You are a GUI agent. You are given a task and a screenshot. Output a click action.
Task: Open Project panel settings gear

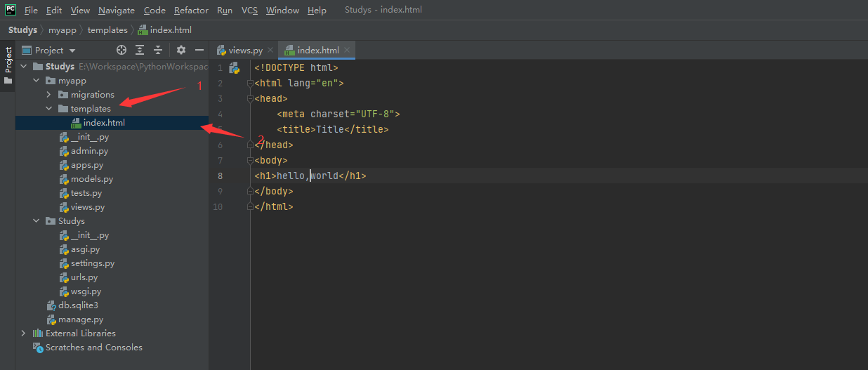click(181, 50)
